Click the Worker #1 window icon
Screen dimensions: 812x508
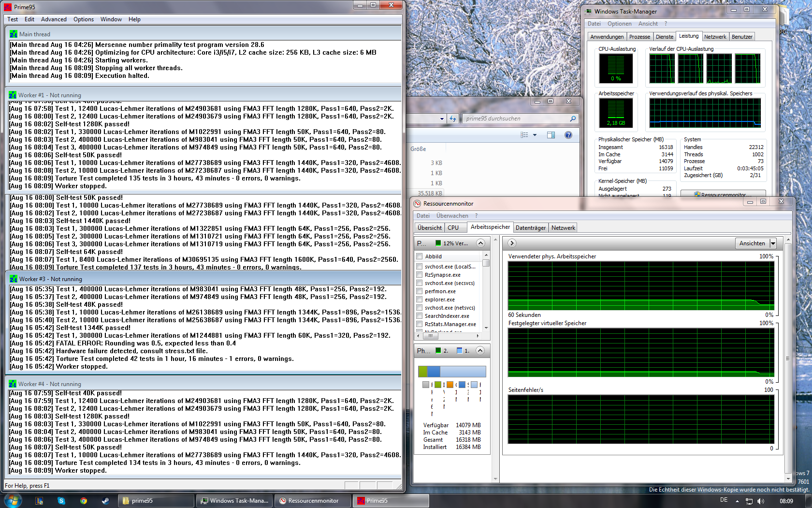[x=12, y=95]
